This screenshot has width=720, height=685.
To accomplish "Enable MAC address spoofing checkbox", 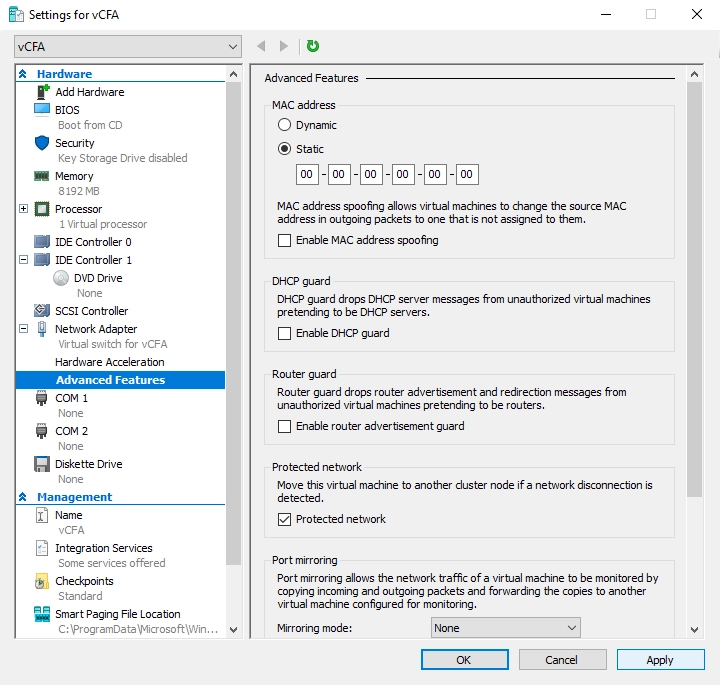I will click(284, 240).
